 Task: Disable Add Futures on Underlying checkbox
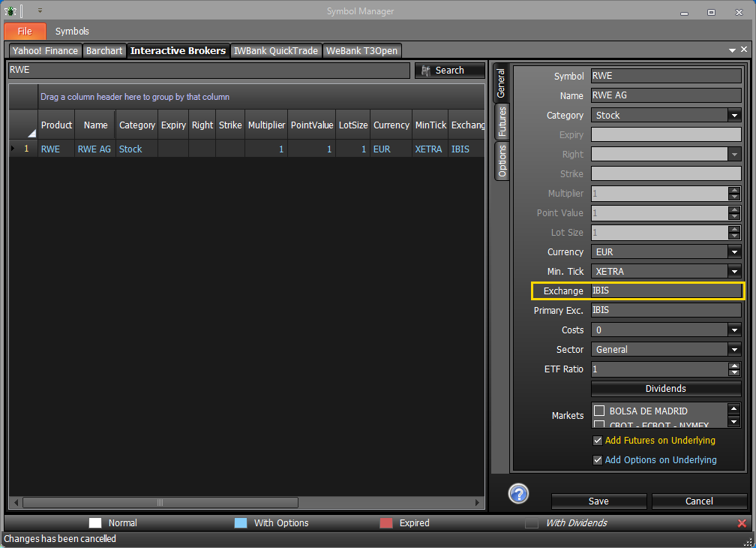point(597,441)
